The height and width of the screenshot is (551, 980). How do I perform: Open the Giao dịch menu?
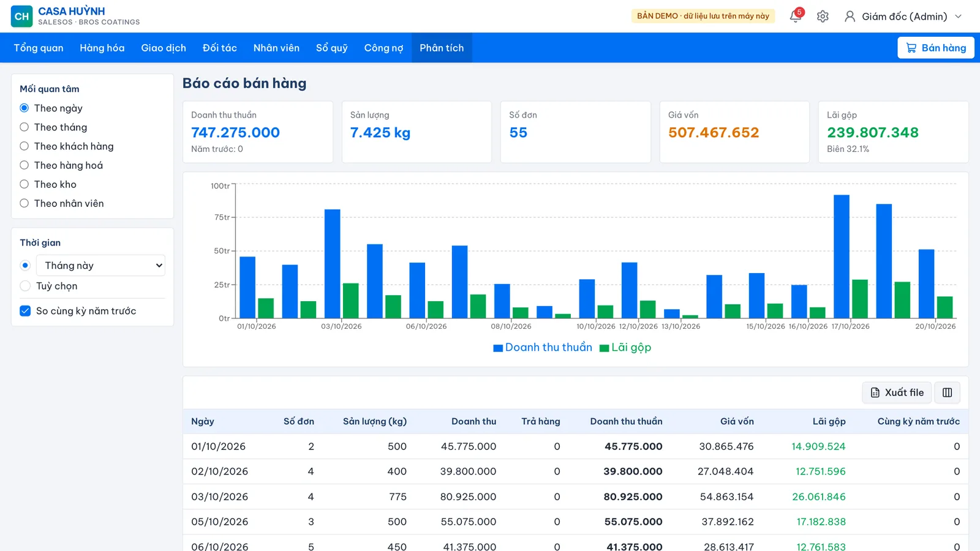(164, 48)
